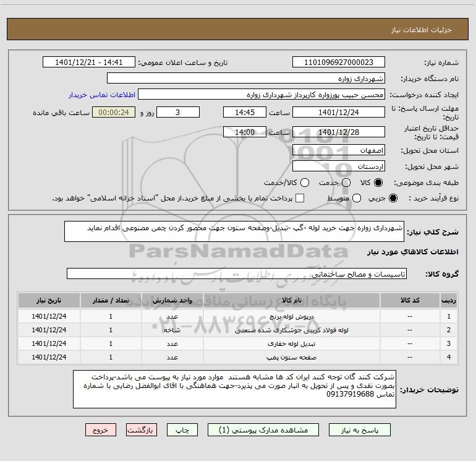Click the remaining days field showing 3

pos(178,112)
